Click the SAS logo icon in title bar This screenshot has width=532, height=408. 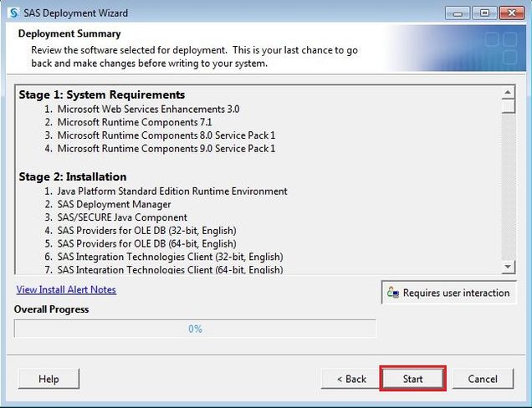coord(13,13)
